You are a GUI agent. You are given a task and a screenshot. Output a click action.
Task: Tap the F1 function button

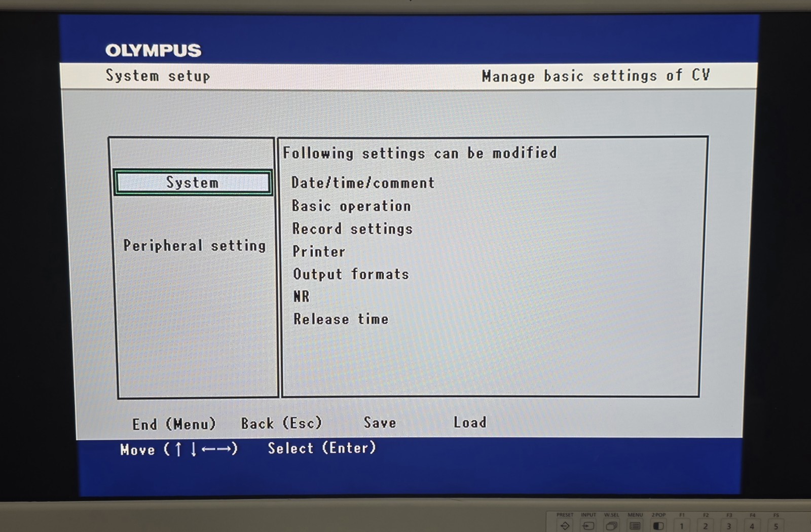[x=682, y=526]
